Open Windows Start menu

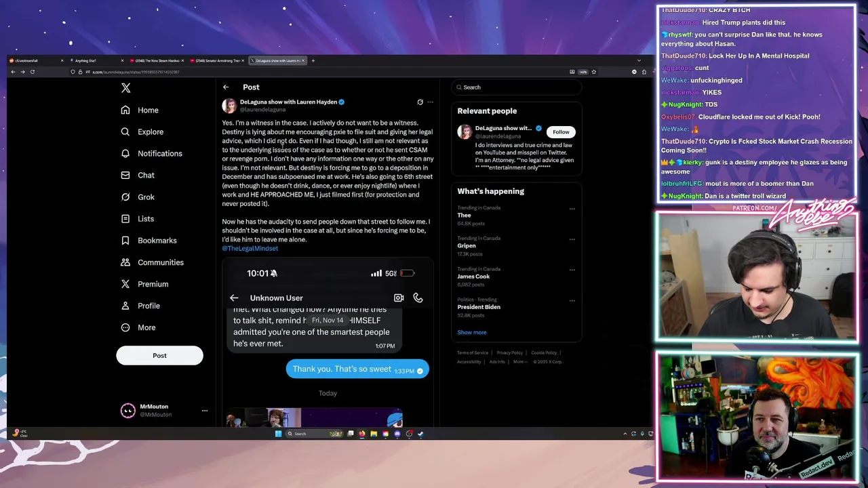click(278, 434)
